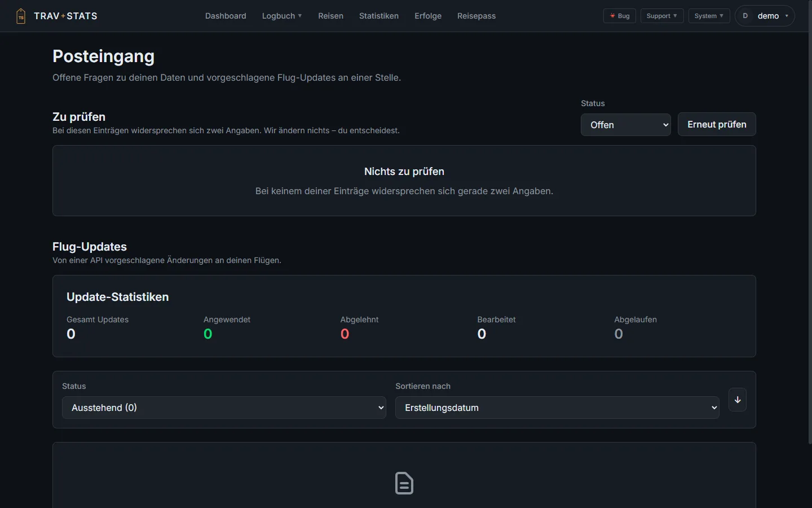Viewport: 812px width, 508px height.
Task: Click the Gesamt Updates count
Action: click(x=71, y=334)
